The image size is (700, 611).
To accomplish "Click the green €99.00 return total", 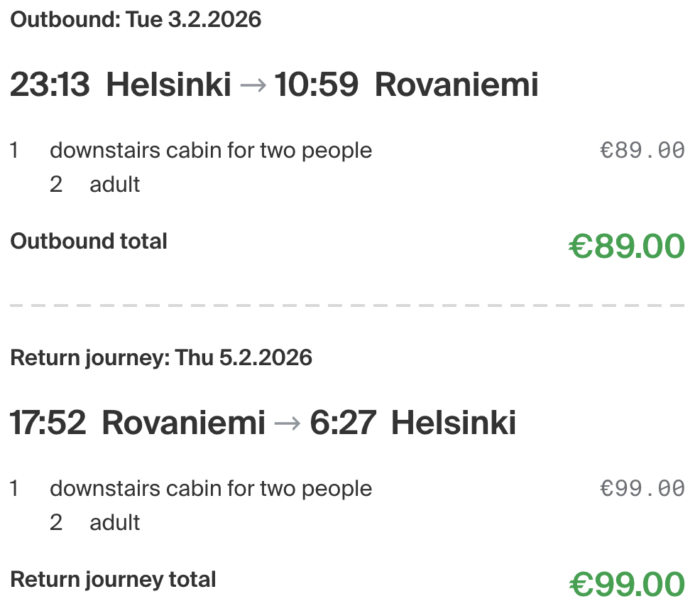I will [x=626, y=585].
